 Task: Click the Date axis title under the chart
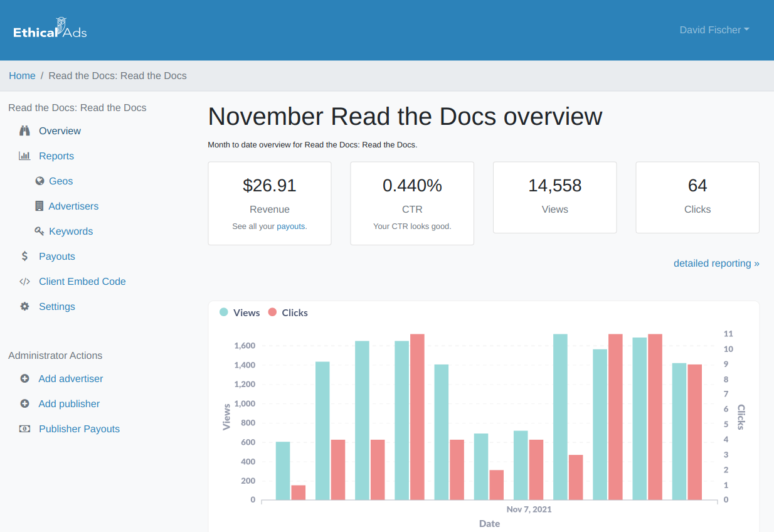pyautogui.click(x=489, y=523)
